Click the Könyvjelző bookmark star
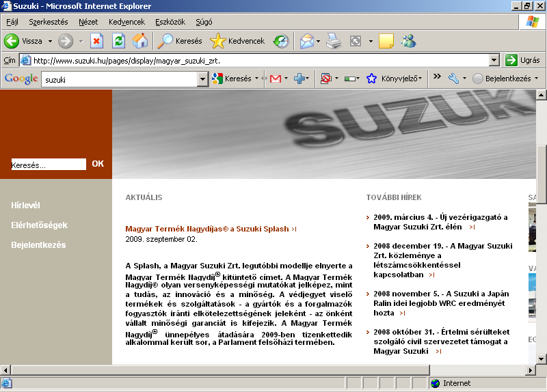This screenshot has width=547, height=392. [371, 79]
